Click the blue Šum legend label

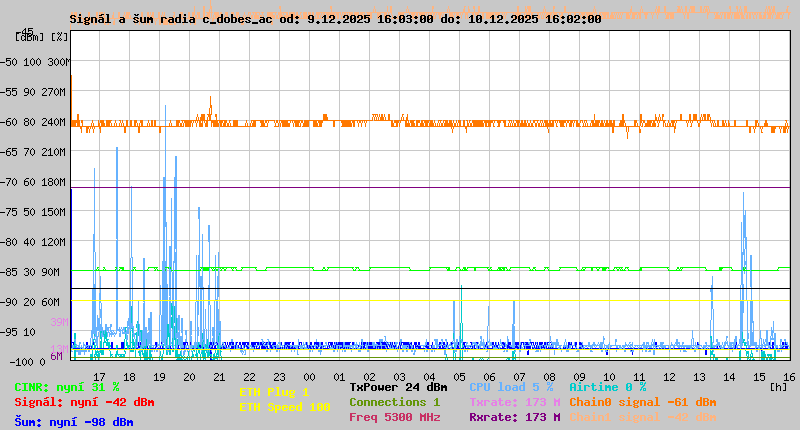[x=74, y=421]
